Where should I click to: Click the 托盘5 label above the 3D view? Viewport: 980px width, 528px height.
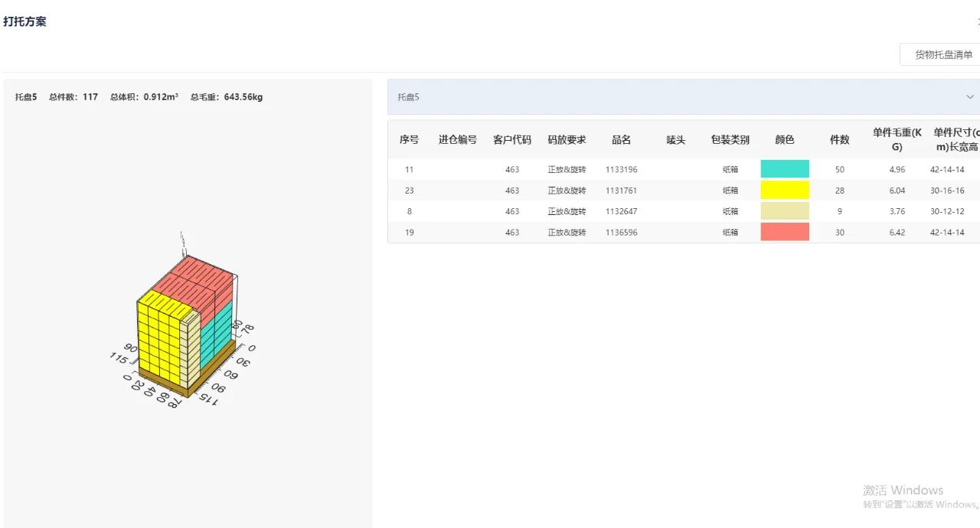click(26, 97)
